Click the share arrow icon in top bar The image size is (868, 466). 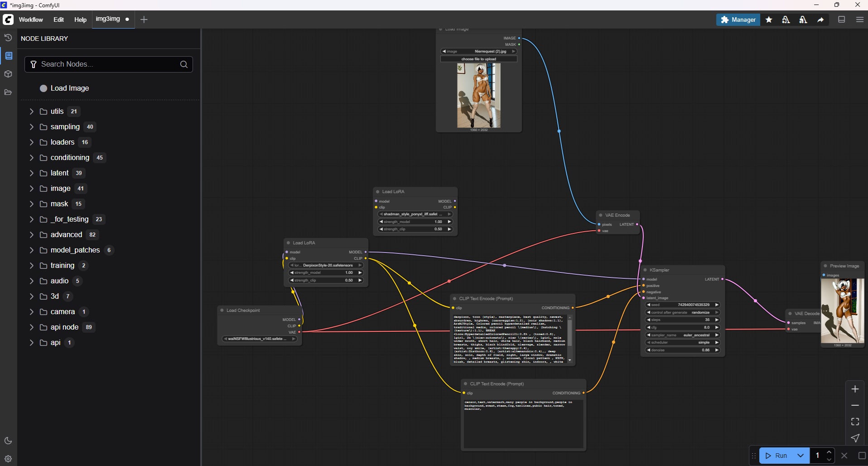coord(820,19)
